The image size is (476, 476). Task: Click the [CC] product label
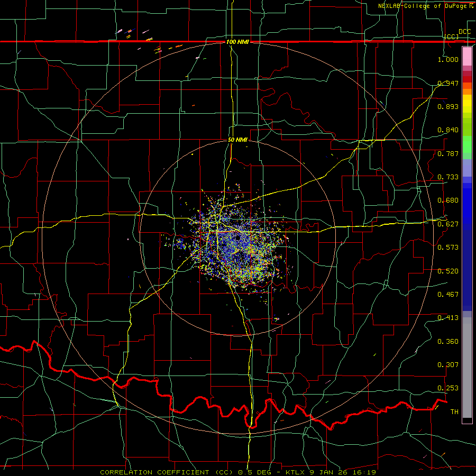click(452, 36)
